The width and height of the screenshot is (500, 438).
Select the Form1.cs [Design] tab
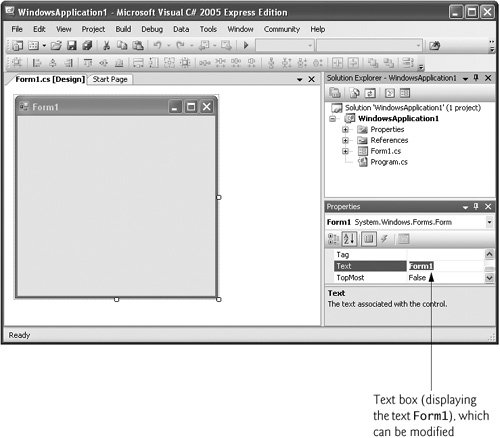pyautogui.click(x=50, y=79)
